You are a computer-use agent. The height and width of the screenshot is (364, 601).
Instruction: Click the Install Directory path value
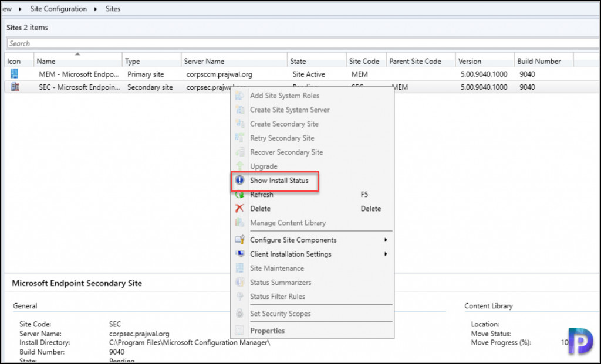[x=190, y=342]
